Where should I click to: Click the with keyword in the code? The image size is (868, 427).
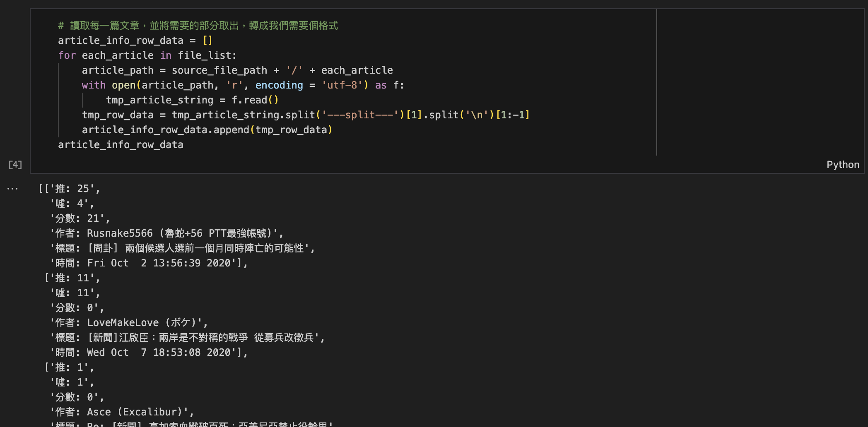[93, 85]
